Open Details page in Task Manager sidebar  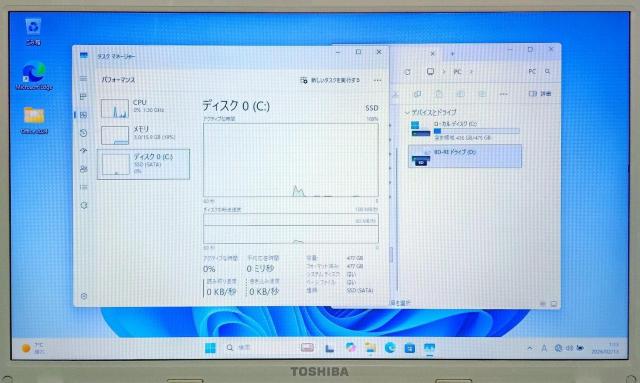(x=83, y=187)
